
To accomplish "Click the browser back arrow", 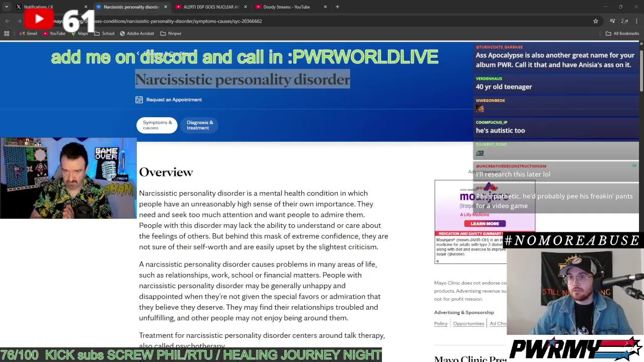I will pyautogui.click(x=7, y=21).
